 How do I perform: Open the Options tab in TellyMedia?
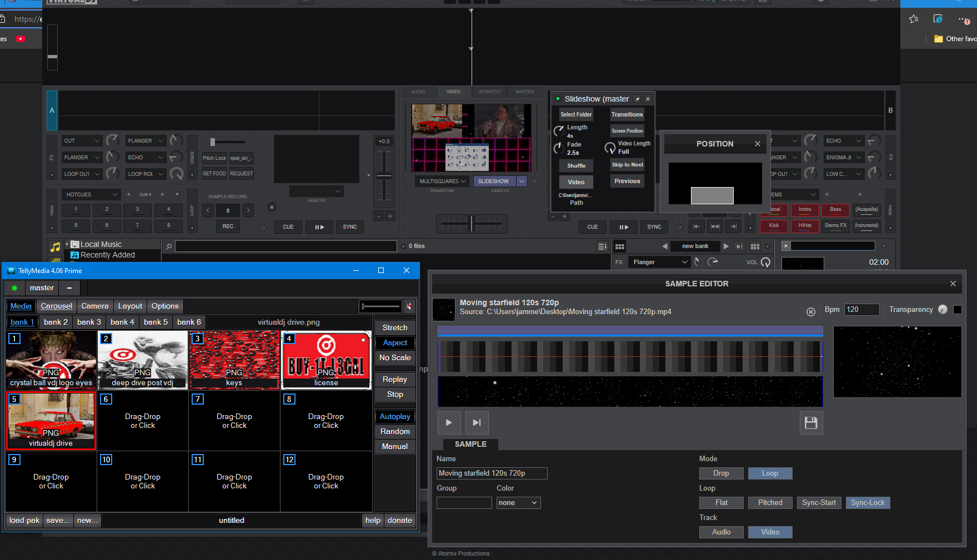[x=165, y=306]
